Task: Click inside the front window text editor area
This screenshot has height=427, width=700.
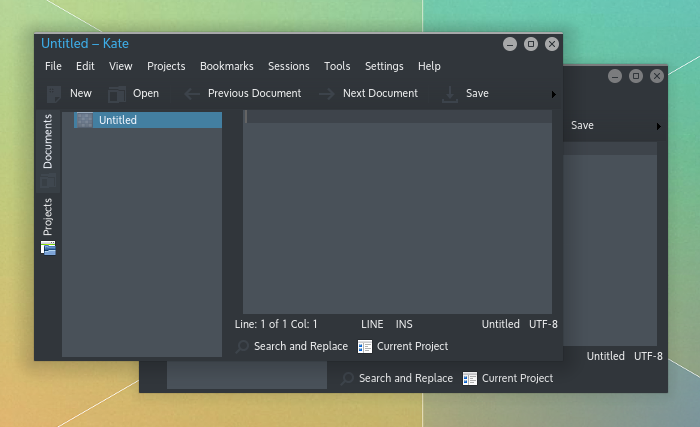Action: (x=397, y=212)
